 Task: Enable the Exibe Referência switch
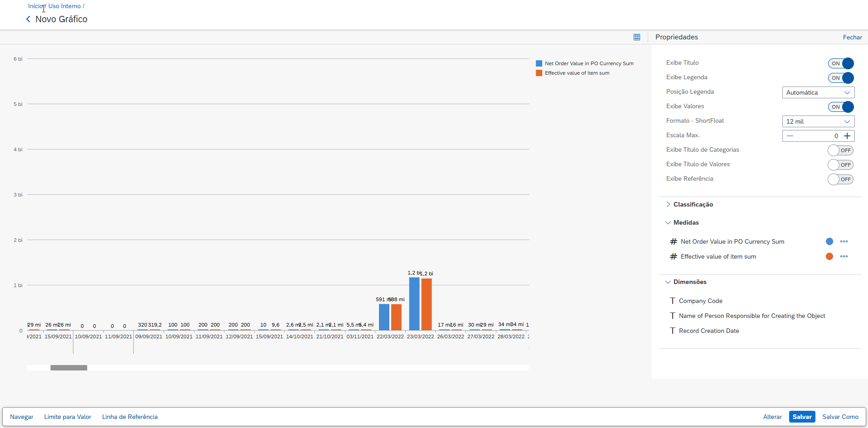pyautogui.click(x=840, y=179)
